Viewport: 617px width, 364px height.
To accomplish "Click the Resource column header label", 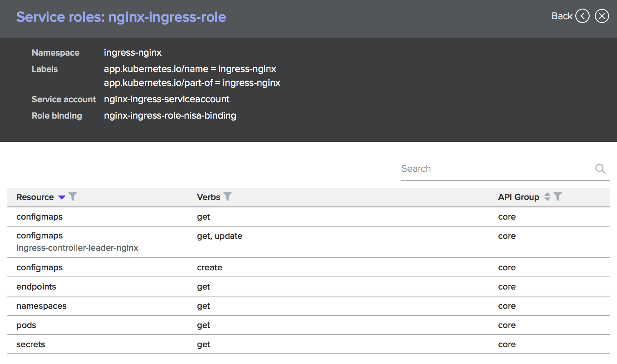I will click(x=35, y=197).
